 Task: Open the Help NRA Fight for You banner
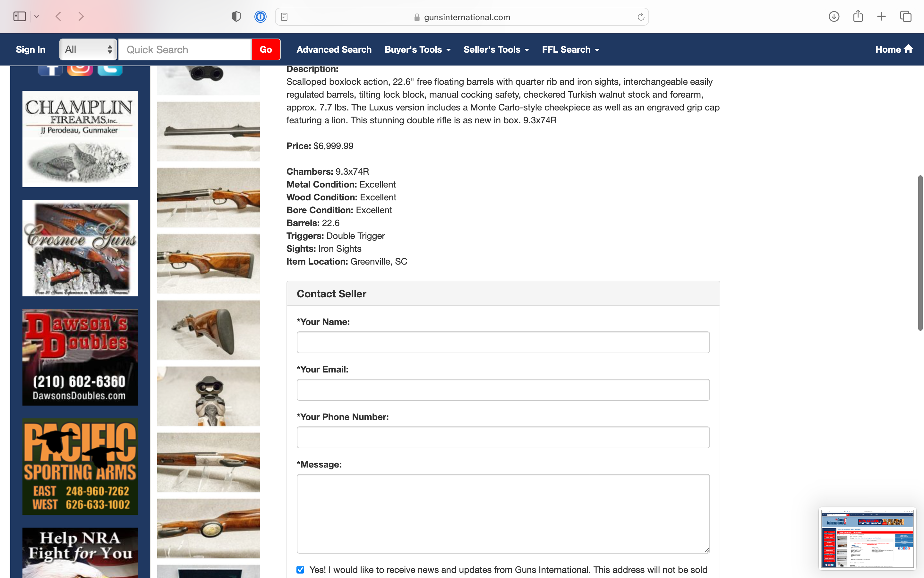(x=80, y=553)
